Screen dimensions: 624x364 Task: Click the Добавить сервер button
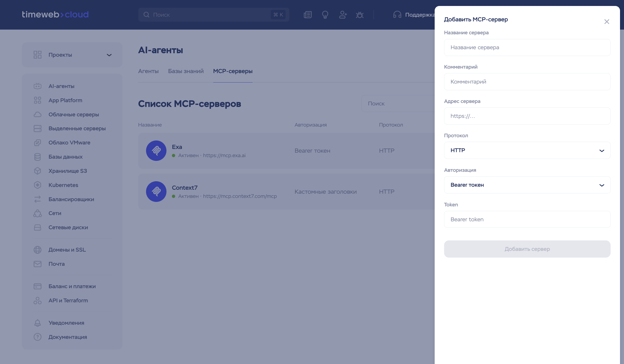[x=527, y=249]
